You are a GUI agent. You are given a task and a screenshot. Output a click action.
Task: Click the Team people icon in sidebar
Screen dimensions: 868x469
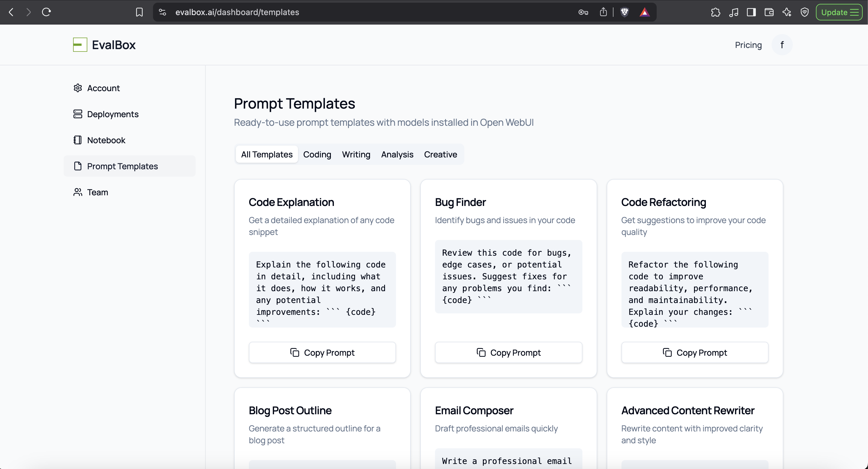pos(78,192)
